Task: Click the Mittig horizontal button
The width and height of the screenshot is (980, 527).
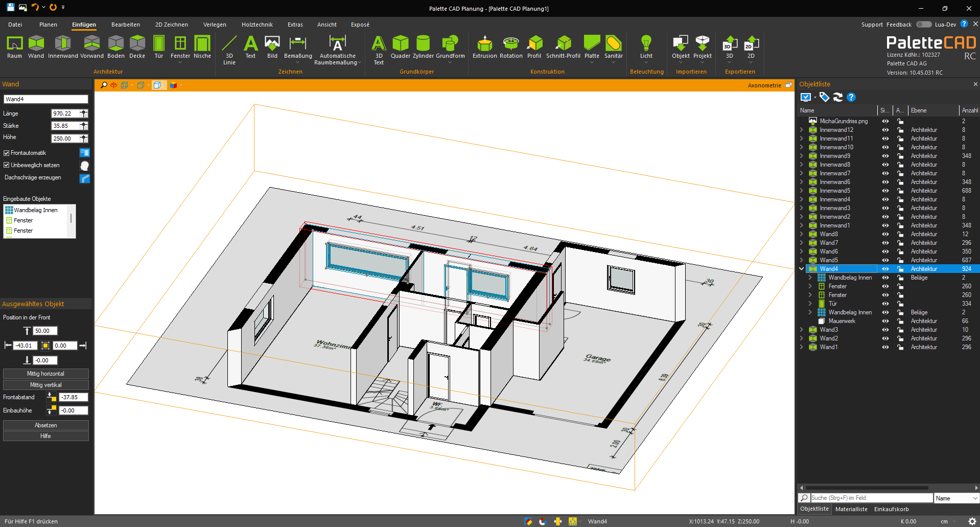Action: point(45,373)
